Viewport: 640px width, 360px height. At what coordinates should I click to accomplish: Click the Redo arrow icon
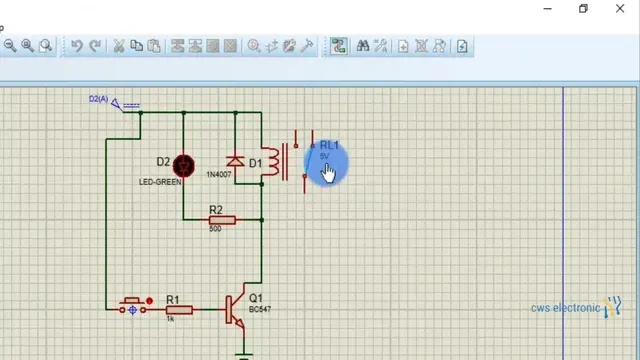pos(95,46)
